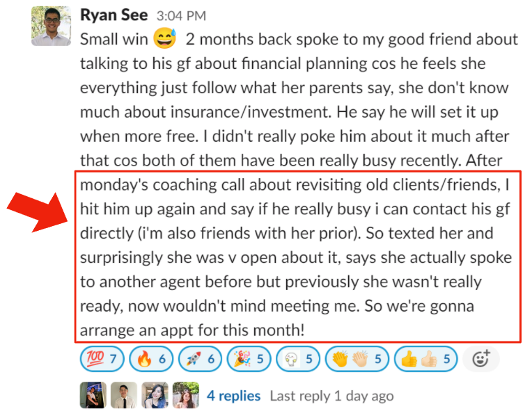The width and height of the screenshot is (532, 418).
Task: Open first replier avatar with dark background
Action: coord(93,395)
